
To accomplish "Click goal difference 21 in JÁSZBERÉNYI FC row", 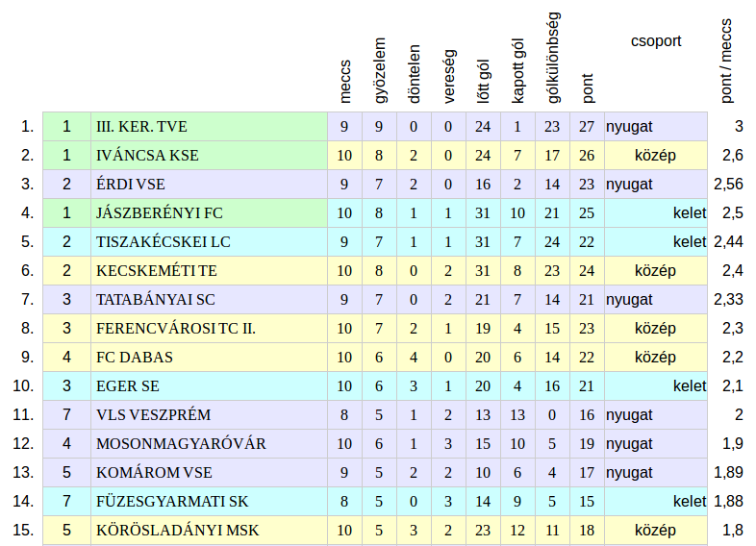I will click(x=552, y=213).
